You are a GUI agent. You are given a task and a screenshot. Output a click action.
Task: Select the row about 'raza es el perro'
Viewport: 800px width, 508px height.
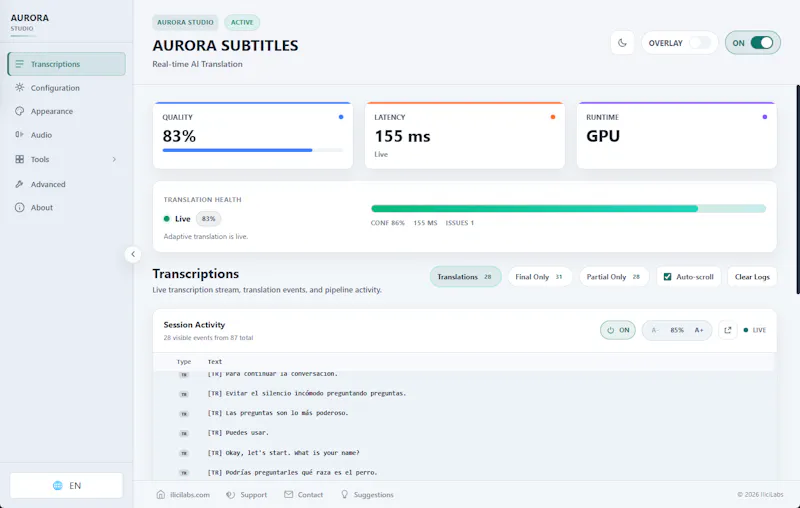(464, 473)
